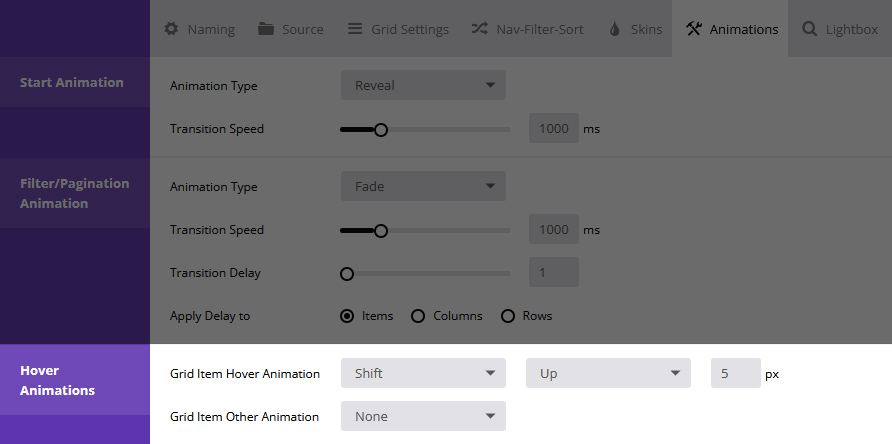The image size is (892, 444).
Task: Open the Up direction dropdown
Action: [x=608, y=374]
